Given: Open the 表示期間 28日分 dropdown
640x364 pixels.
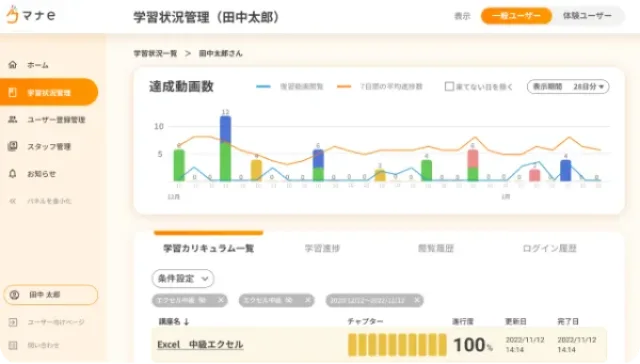Looking at the screenshot, I should click(x=568, y=87).
